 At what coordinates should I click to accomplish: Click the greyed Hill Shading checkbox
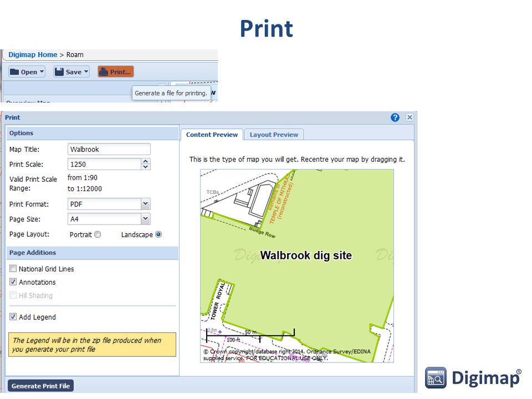(13, 295)
